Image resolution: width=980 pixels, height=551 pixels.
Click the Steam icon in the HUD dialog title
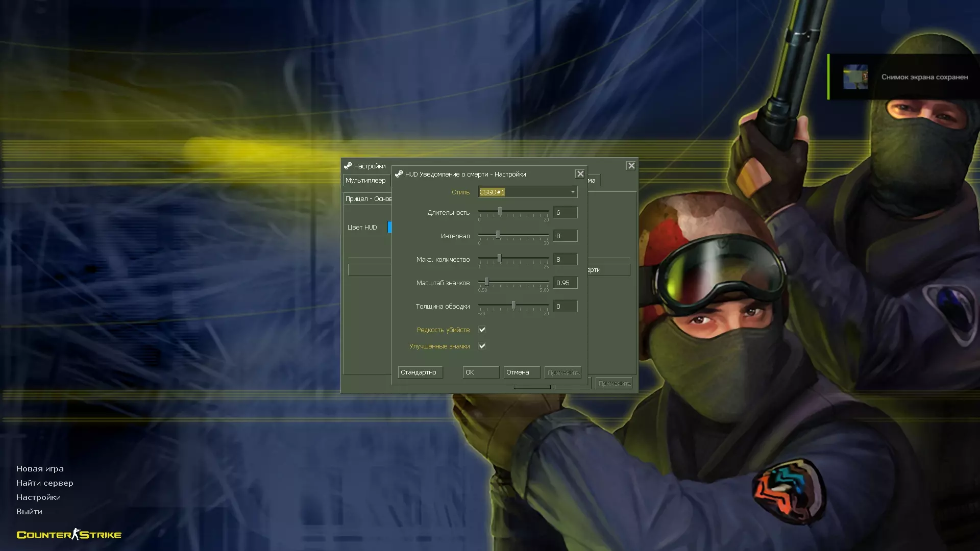(399, 174)
